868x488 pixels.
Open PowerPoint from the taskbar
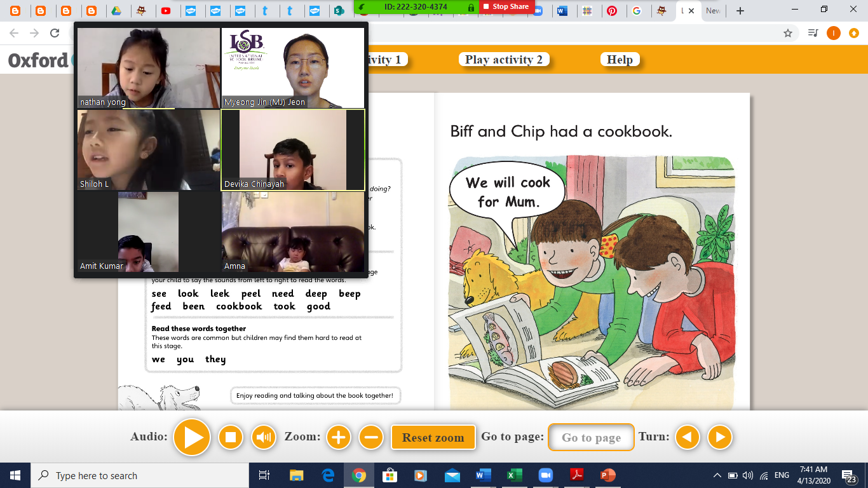(607, 475)
